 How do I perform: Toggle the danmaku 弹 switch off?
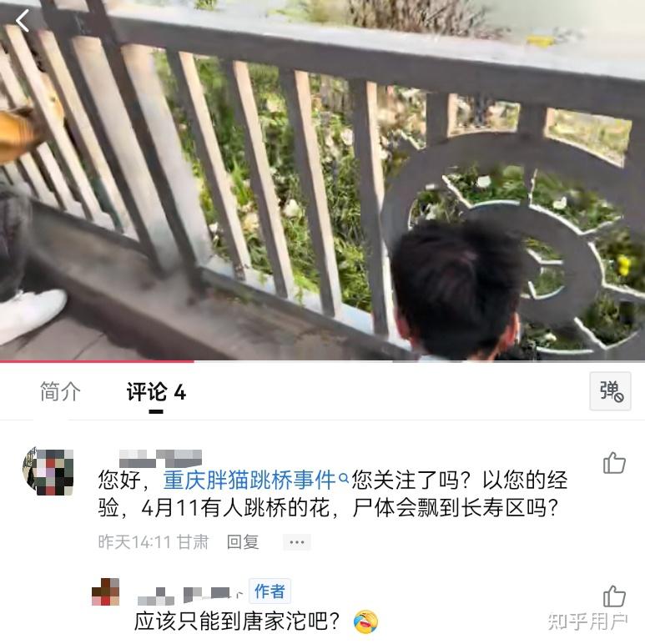point(610,391)
